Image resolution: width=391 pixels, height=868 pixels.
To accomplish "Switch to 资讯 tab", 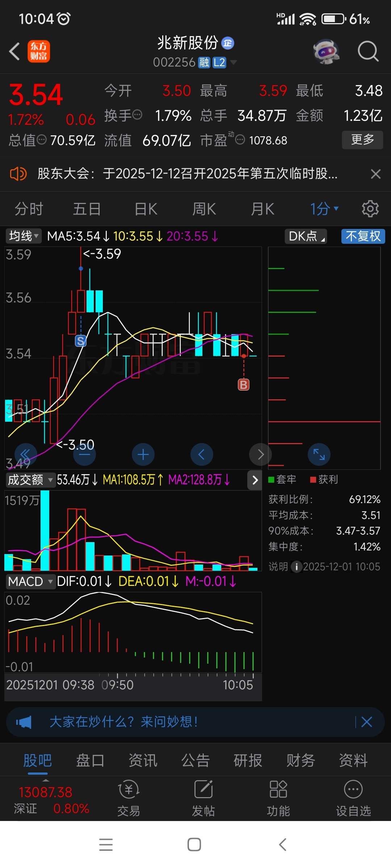I will [143, 760].
